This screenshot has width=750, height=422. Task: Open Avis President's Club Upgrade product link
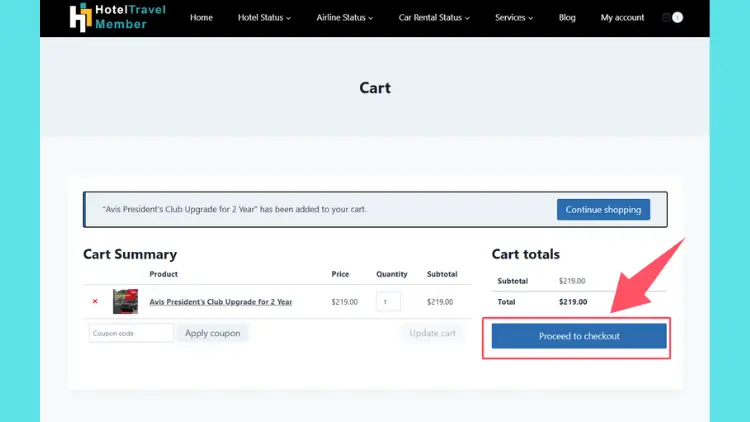221,302
